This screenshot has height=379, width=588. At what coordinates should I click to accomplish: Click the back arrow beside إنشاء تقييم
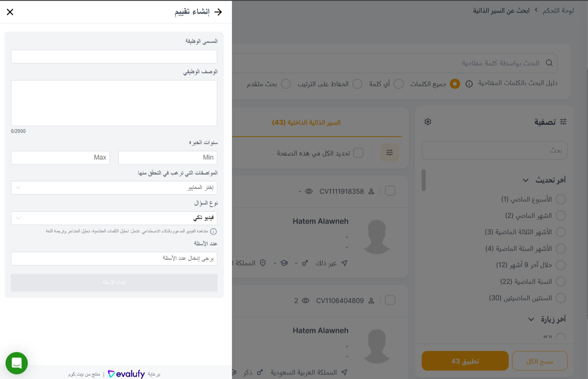pyautogui.click(x=218, y=12)
